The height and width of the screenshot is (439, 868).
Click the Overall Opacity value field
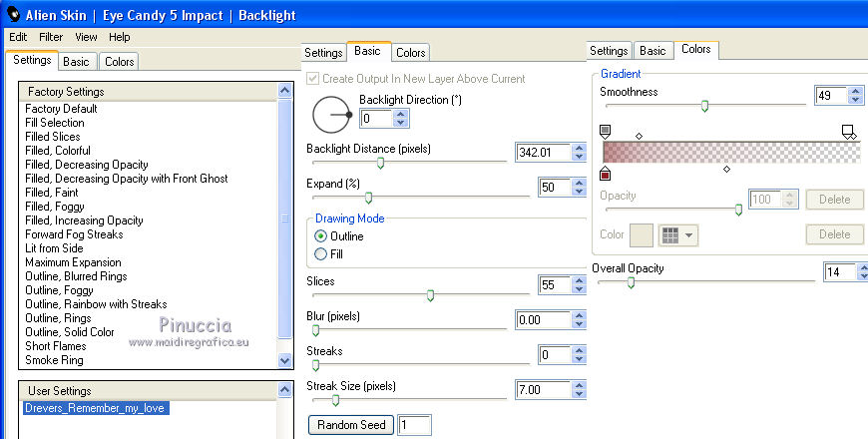click(x=839, y=271)
